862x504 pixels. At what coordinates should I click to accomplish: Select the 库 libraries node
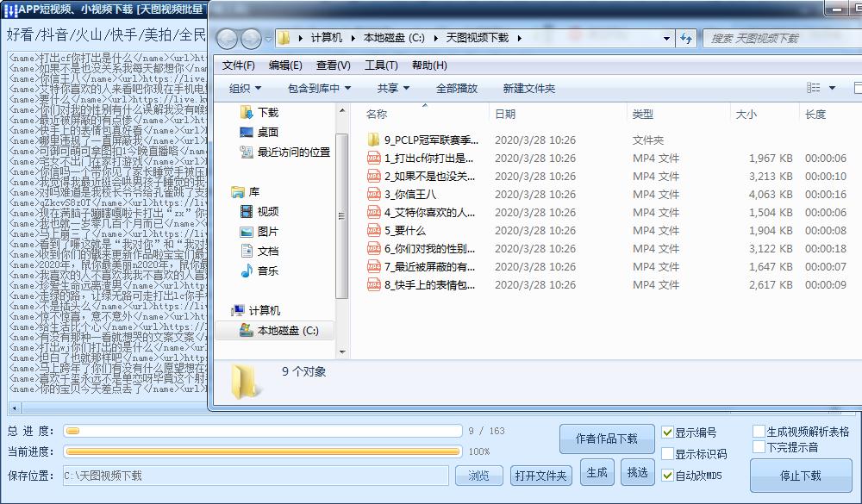point(246,192)
